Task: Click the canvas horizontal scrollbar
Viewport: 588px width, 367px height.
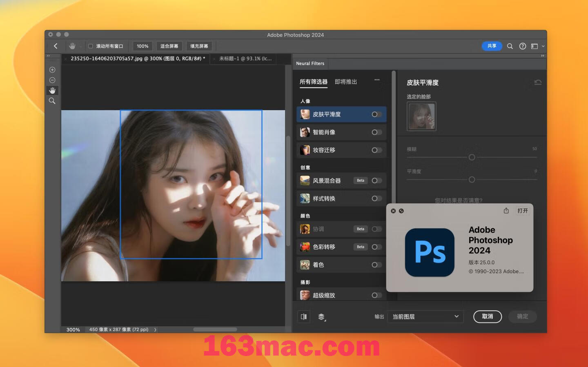Action: tap(215, 329)
